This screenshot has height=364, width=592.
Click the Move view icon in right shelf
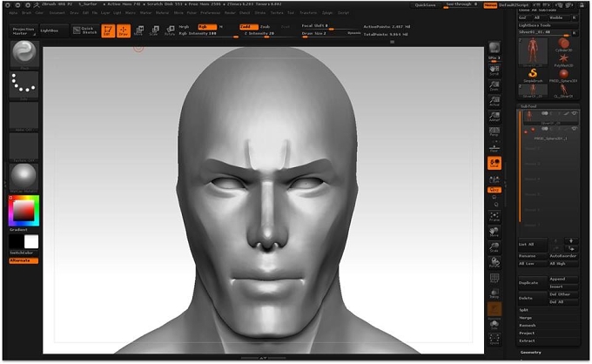click(494, 233)
